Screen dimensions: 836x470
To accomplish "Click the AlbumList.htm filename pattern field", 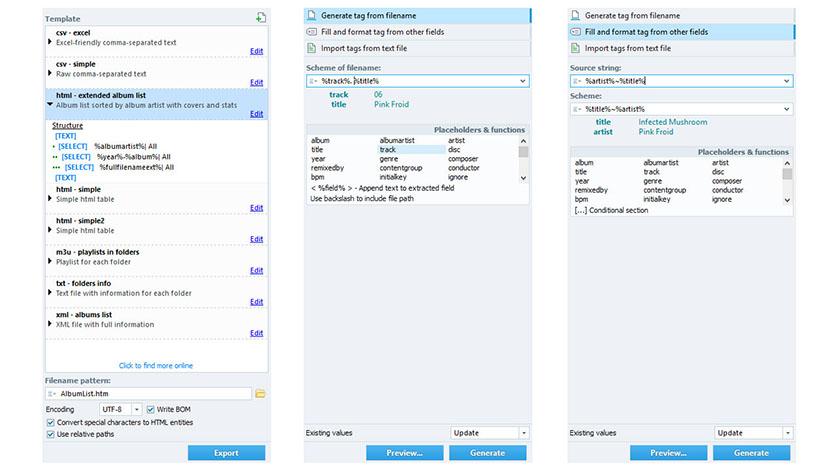I will [149, 394].
